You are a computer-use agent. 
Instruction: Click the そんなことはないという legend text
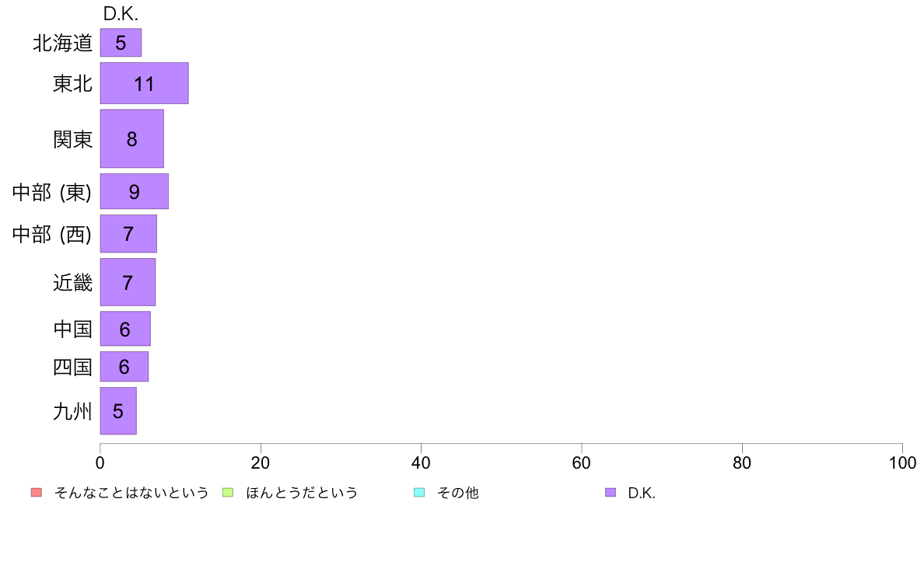[131, 493]
